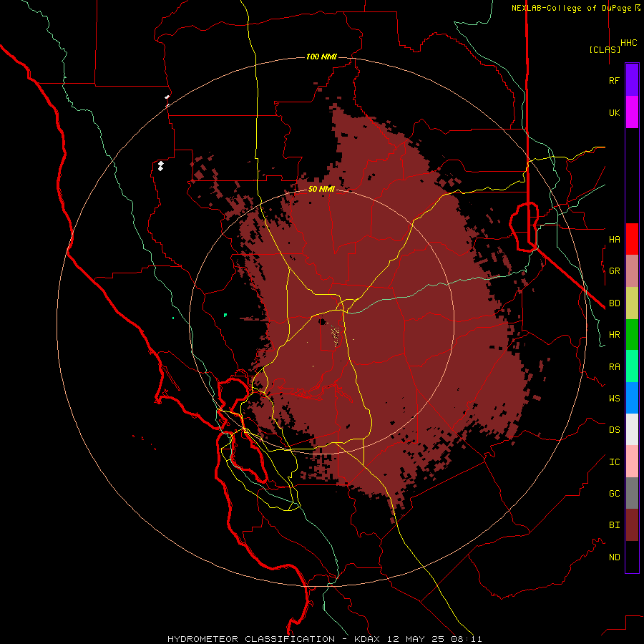Viewport: 644px width, 644px height.
Task: Click the 'NEXLAB-College of DuPage' text
Action: (x=571, y=8)
